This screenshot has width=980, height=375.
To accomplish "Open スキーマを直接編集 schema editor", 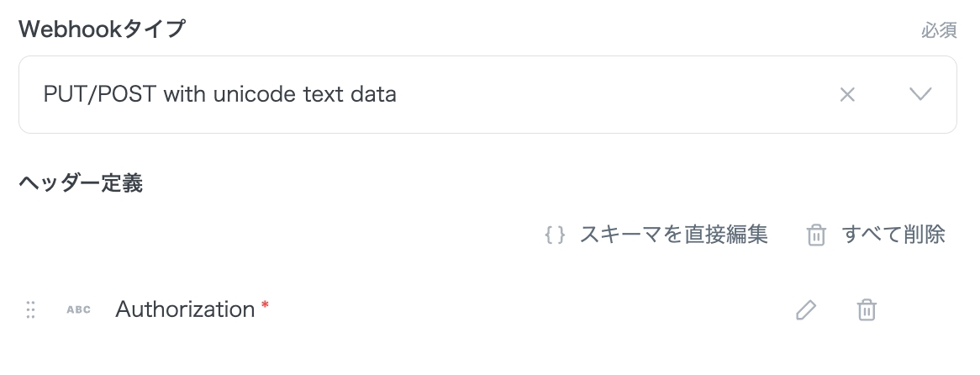I will point(673,235).
